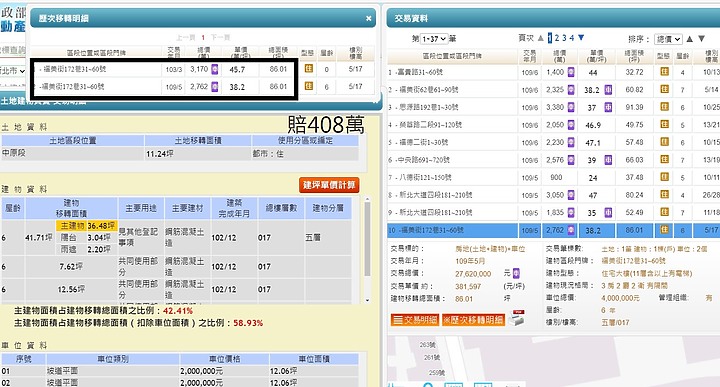
Task: Click purple icon beside 3,380 total price
Action: click(x=571, y=107)
